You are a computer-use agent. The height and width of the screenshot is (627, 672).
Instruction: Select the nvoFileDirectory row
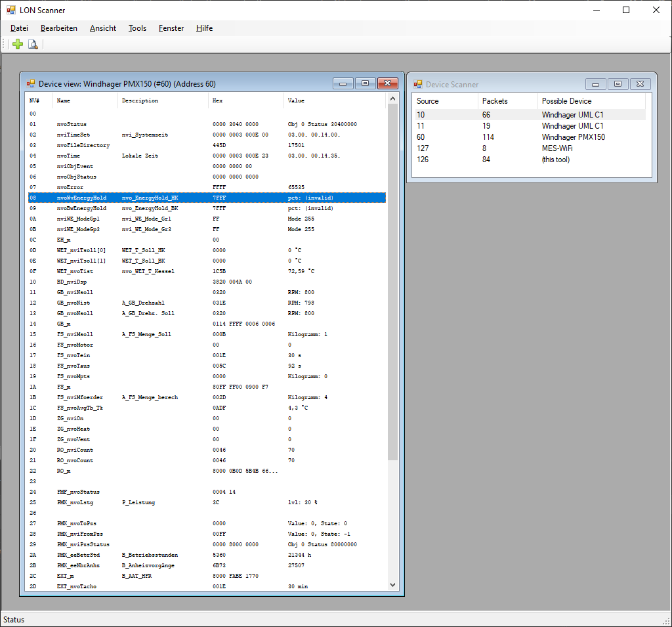[207, 145]
